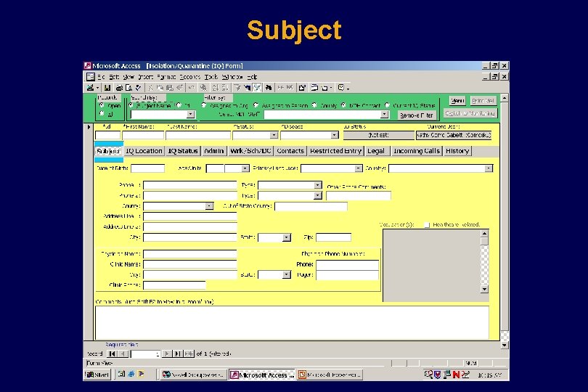588x392 pixels.
Task: Click the Database Window toolbar icon
Action: (314, 88)
